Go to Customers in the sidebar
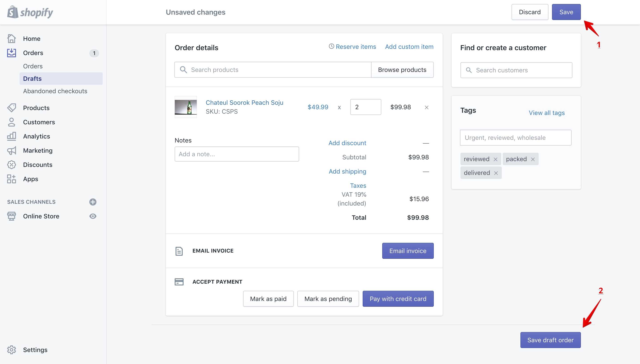The height and width of the screenshot is (364, 640). coord(39,122)
